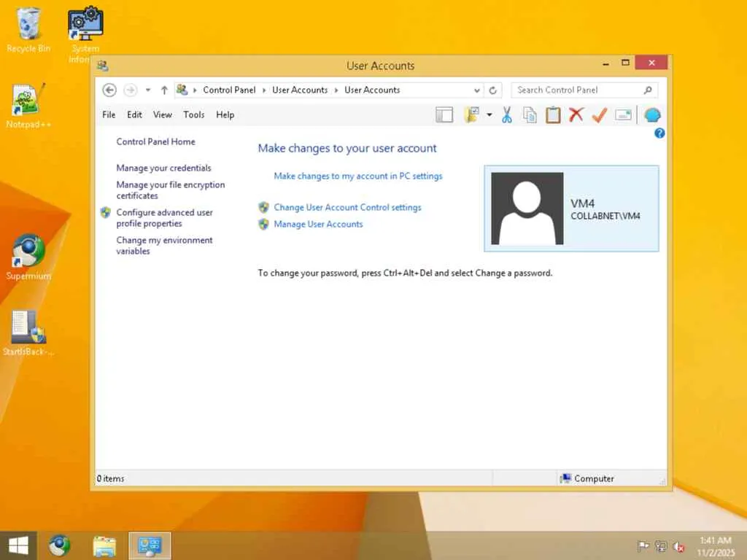The height and width of the screenshot is (560, 747).
Task: Click the blue globe toolbar icon
Action: (652, 114)
